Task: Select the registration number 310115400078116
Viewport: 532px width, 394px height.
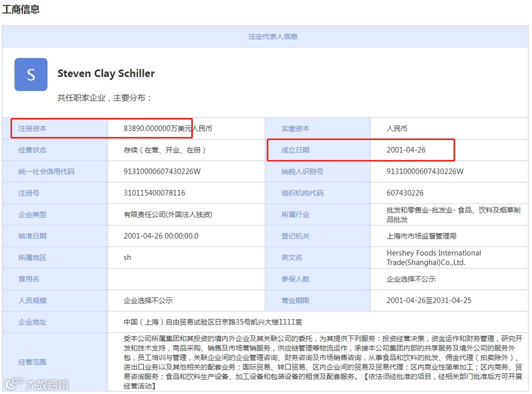Action: click(154, 193)
